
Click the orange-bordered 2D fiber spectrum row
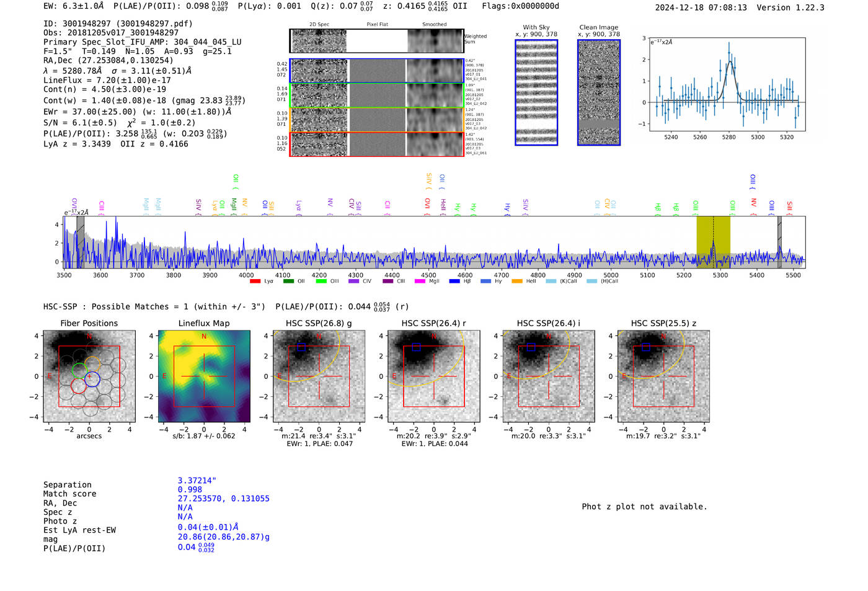point(376,120)
